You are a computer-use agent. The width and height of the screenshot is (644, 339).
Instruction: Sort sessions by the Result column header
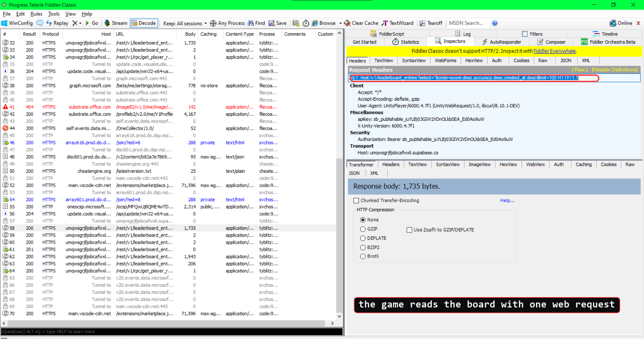pyautogui.click(x=30, y=34)
